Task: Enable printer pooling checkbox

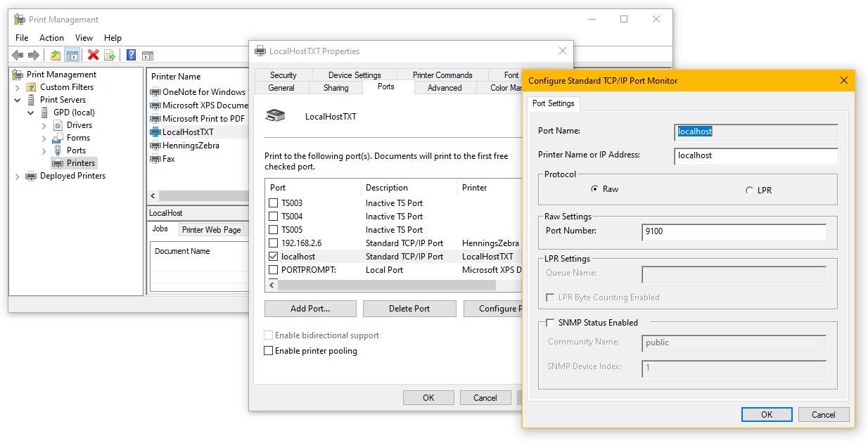Action: (x=268, y=351)
